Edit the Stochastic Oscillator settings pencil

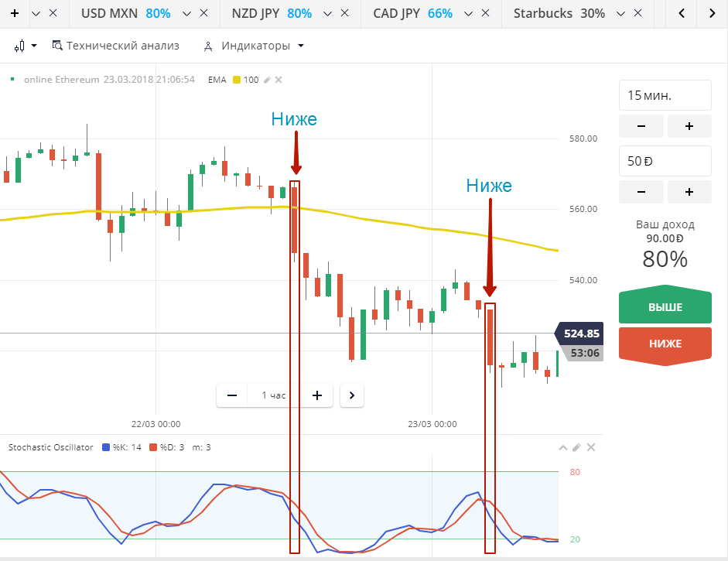click(x=576, y=447)
